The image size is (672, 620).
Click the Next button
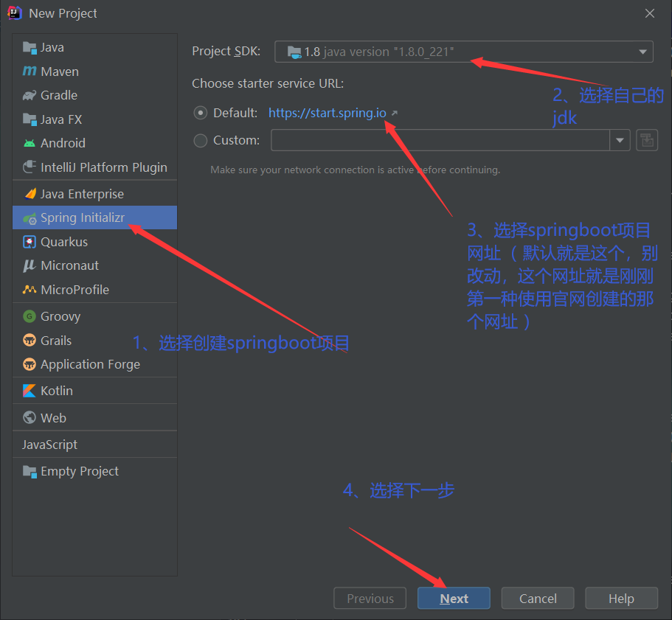[454, 598]
